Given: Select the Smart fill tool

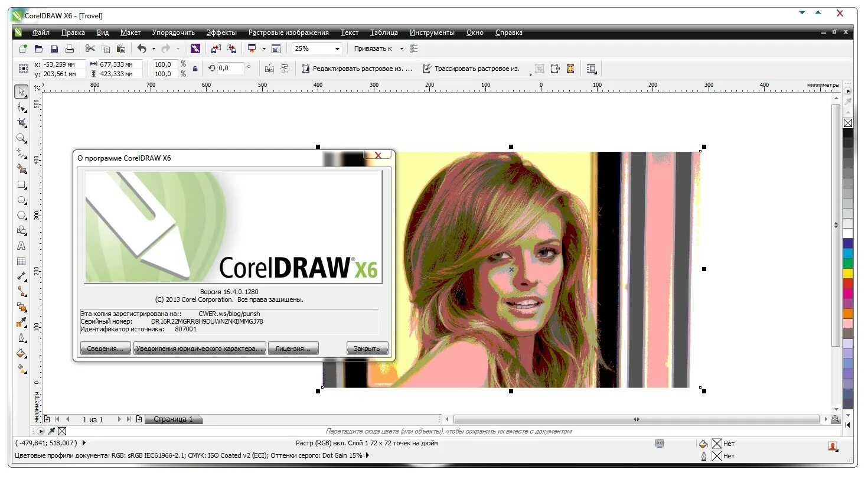Looking at the screenshot, I should [22, 169].
